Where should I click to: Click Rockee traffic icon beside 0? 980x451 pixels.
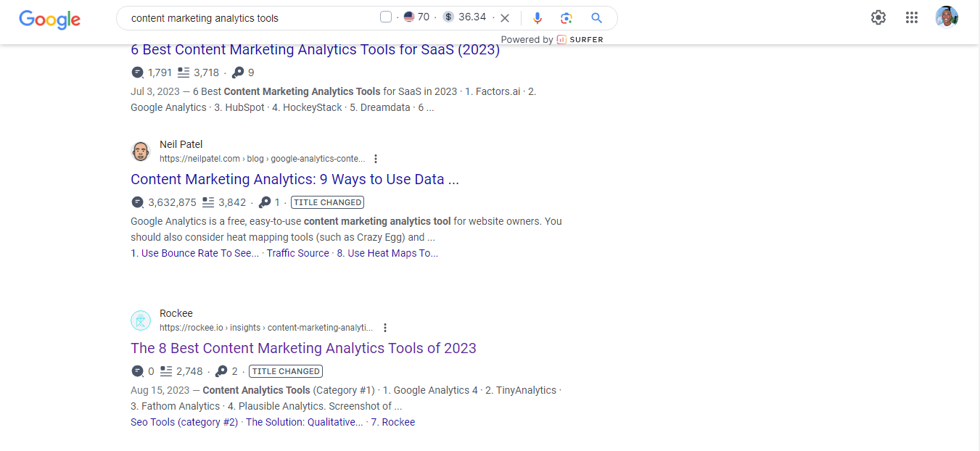[137, 371]
